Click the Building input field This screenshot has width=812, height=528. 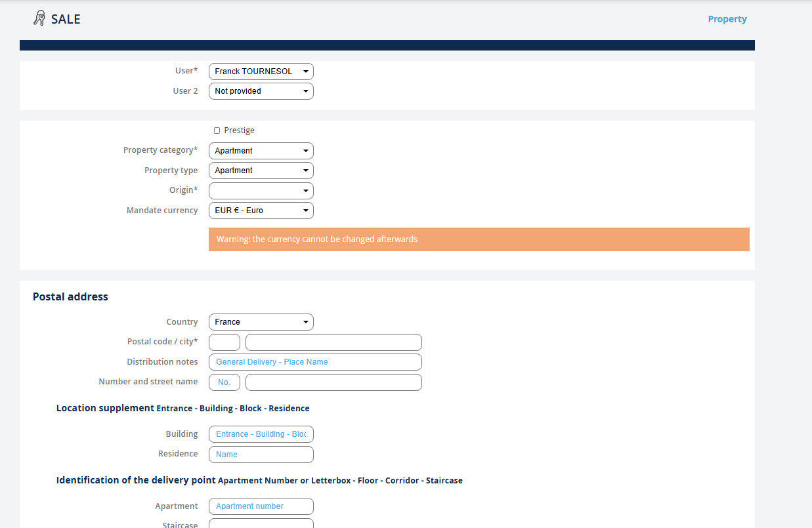261,434
